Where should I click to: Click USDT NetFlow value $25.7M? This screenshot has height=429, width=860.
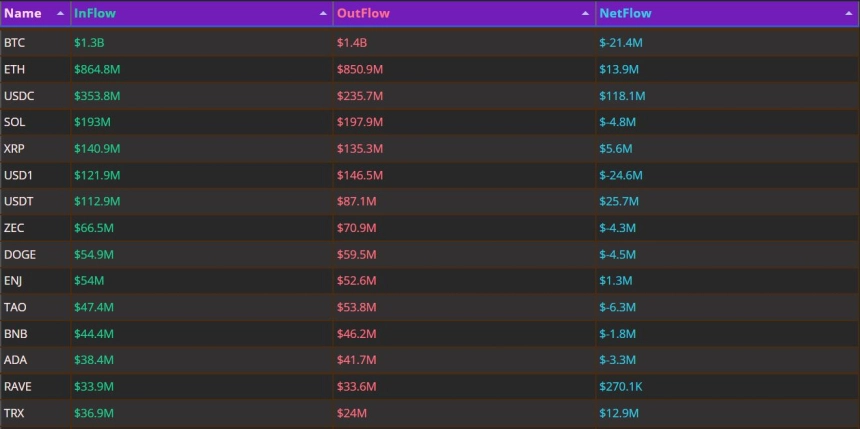tap(620, 202)
